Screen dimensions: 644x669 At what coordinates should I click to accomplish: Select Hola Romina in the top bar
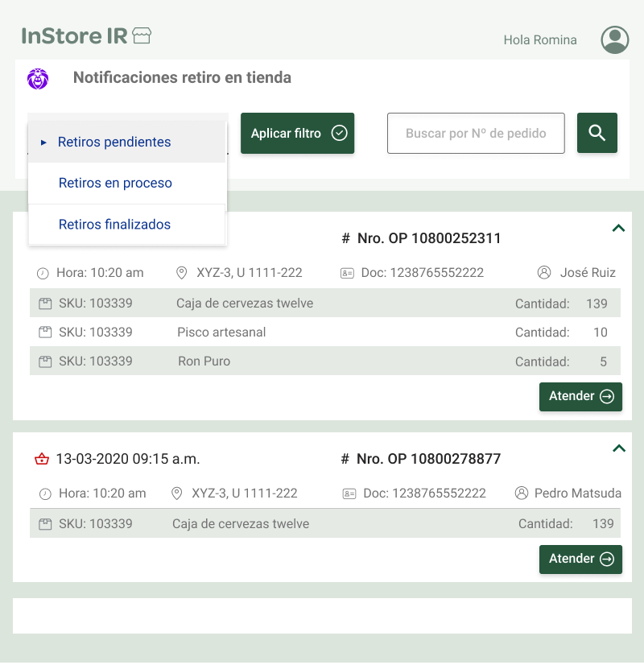click(x=540, y=39)
